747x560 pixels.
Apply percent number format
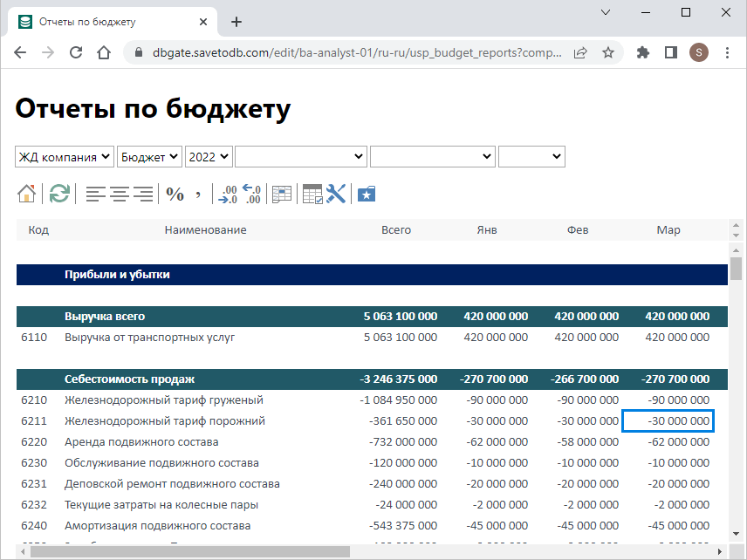pyautogui.click(x=175, y=194)
